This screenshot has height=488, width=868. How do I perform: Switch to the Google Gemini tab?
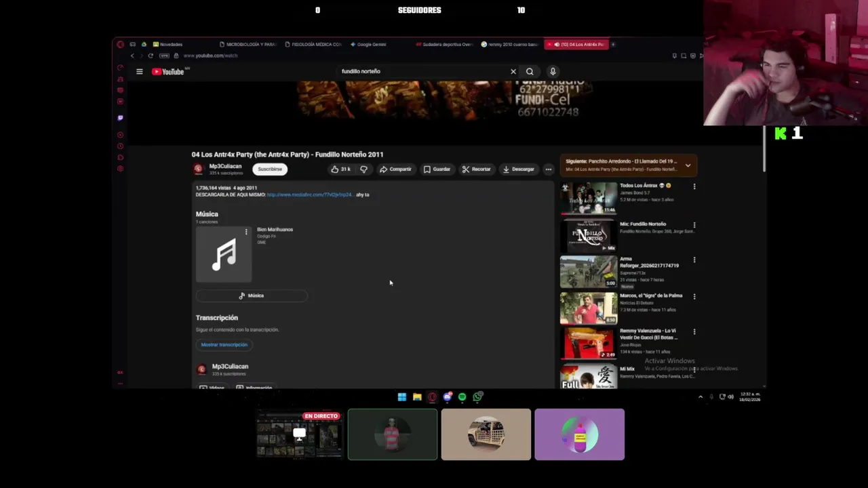[370, 44]
